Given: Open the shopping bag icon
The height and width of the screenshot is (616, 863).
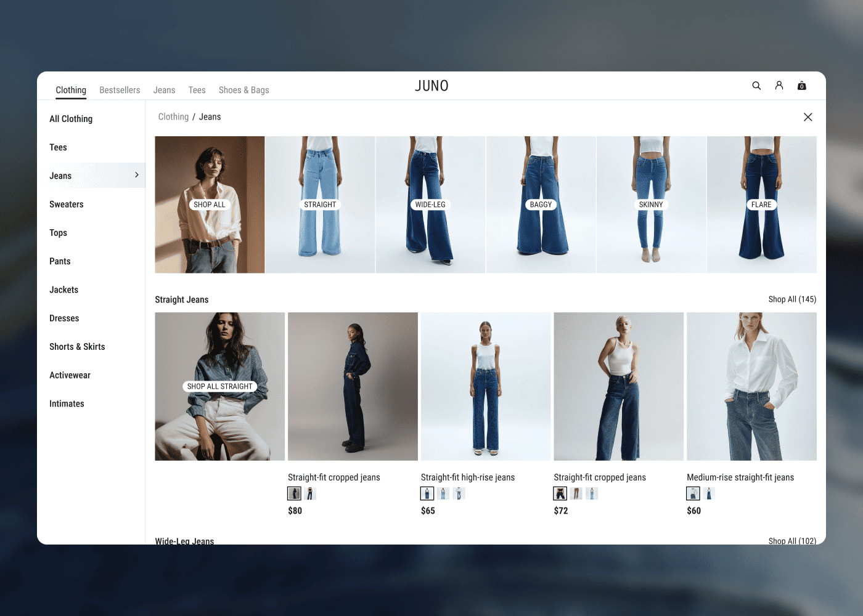Looking at the screenshot, I should [802, 86].
